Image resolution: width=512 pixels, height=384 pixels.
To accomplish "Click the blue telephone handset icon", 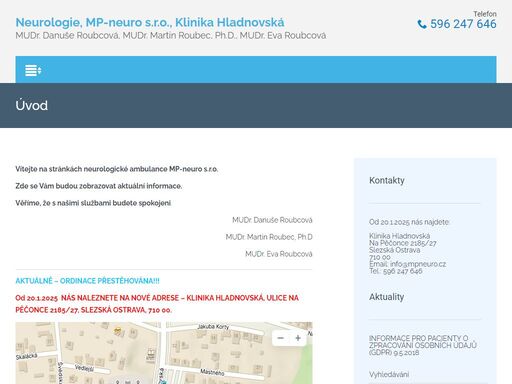I will (x=422, y=24).
